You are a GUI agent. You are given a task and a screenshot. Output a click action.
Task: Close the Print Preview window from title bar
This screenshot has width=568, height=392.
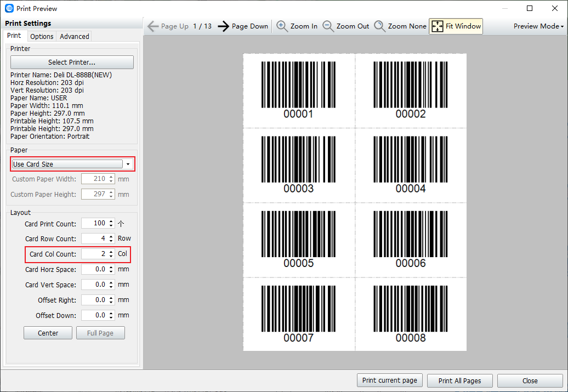pyautogui.click(x=555, y=8)
